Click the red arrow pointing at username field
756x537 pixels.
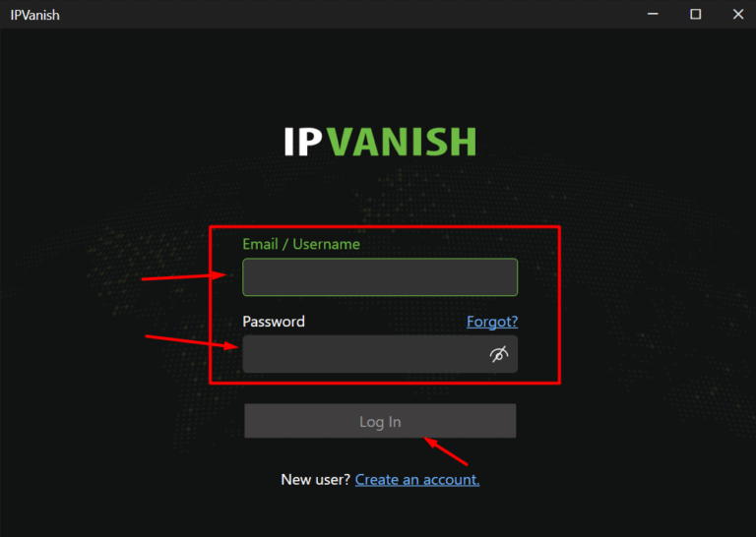coord(184,276)
